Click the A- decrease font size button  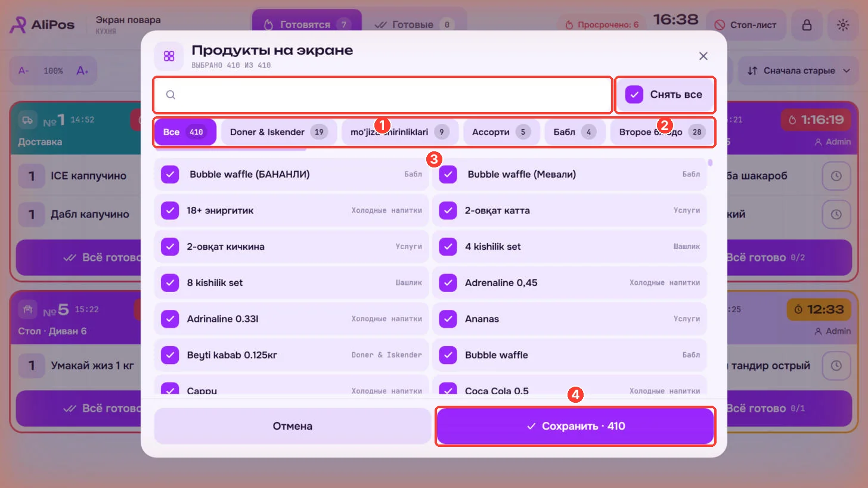click(24, 71)
